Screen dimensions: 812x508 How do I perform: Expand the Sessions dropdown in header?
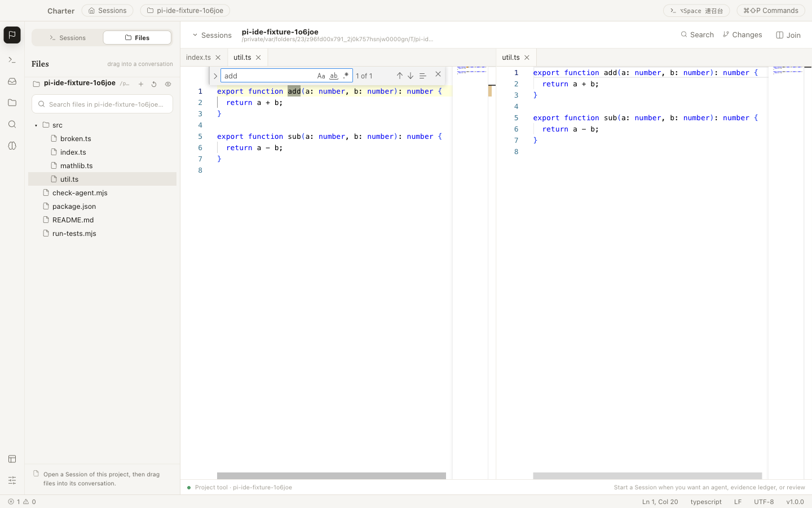click(x=212, y=35)
